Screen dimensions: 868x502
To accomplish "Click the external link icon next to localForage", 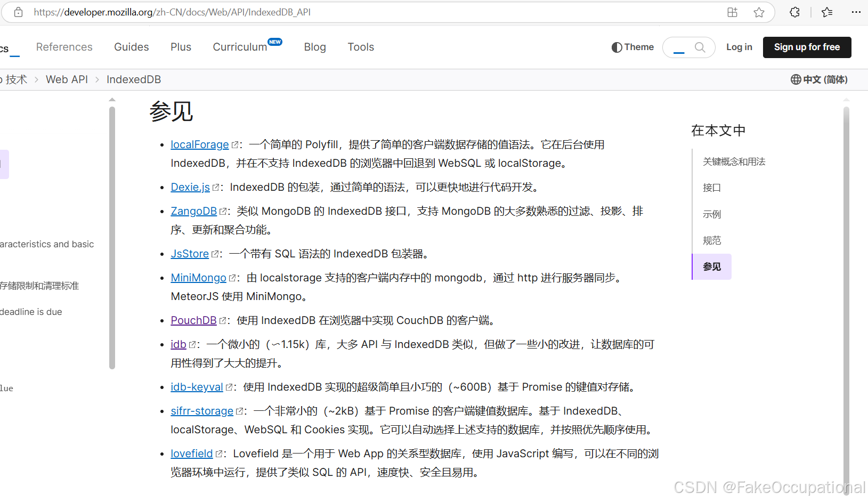I will (x=235, y=145).
